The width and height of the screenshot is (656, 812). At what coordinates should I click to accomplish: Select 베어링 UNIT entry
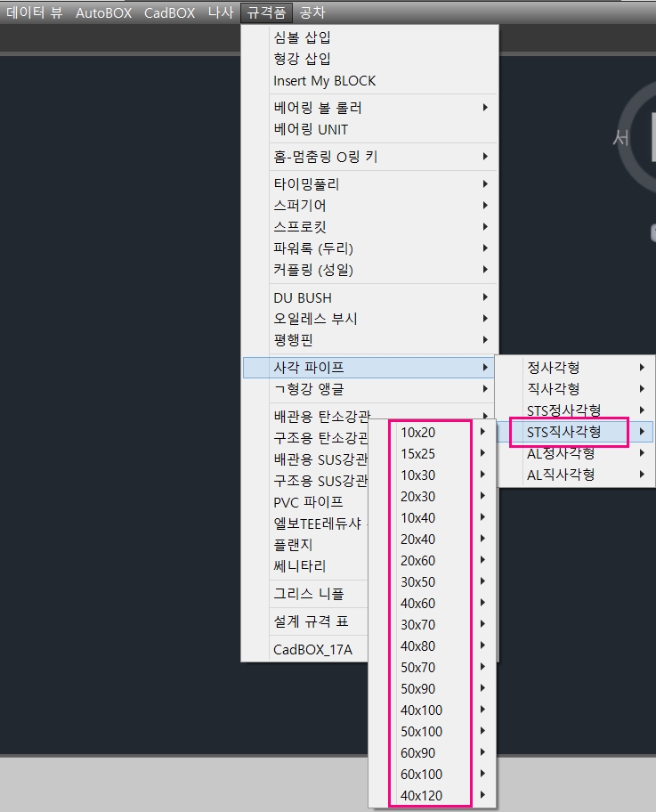click(x=369, y=129)
